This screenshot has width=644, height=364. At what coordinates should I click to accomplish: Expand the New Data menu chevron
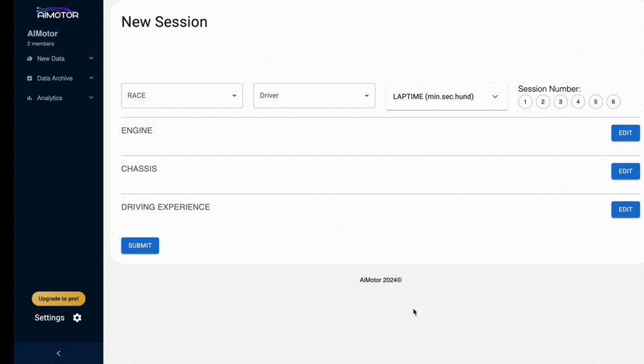click(x=91, y=58)
